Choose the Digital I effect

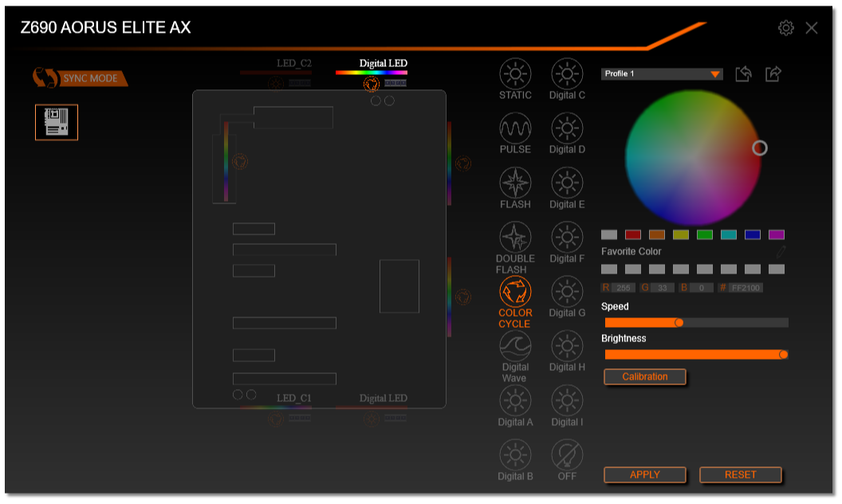(567, 401)
